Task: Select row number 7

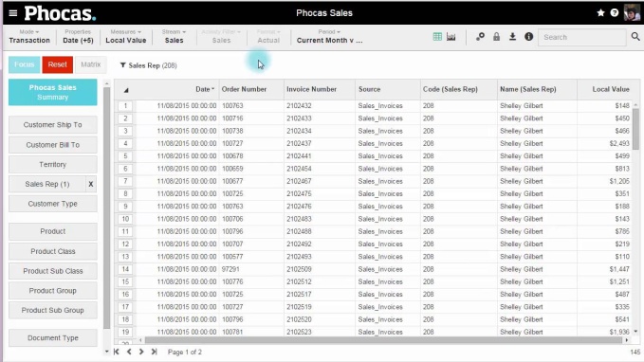Action: pyautogui.click(x=125, y=181)
